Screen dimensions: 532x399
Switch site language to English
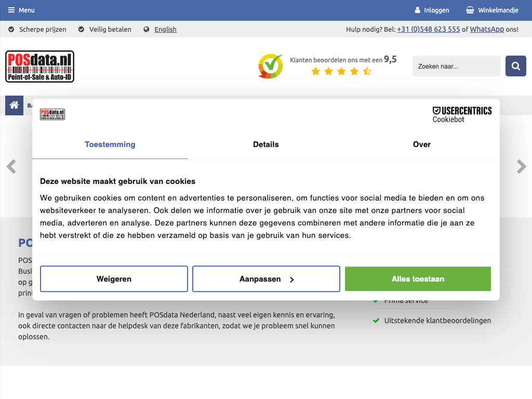coord(165,30)
